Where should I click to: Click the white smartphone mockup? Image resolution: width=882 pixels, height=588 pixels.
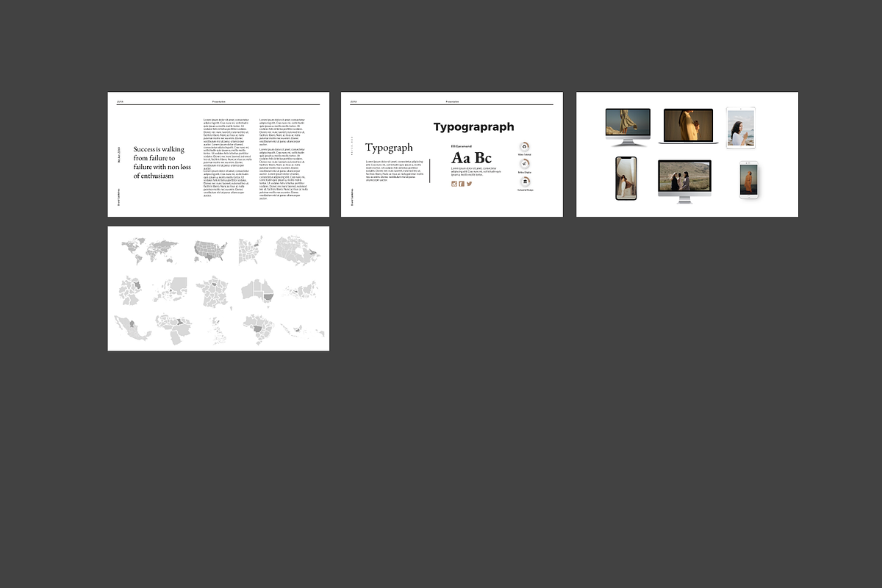point(748,179)
